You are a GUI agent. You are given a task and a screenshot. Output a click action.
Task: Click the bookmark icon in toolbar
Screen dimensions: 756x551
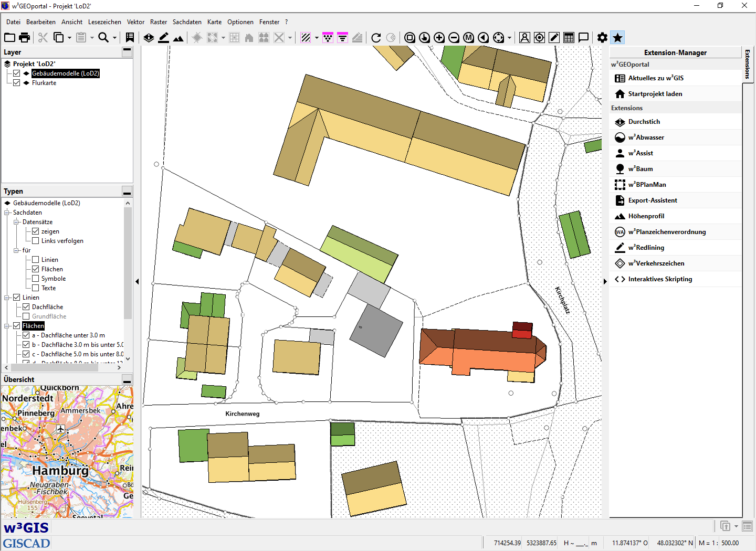pyautogui.click(x=130, y=37)
